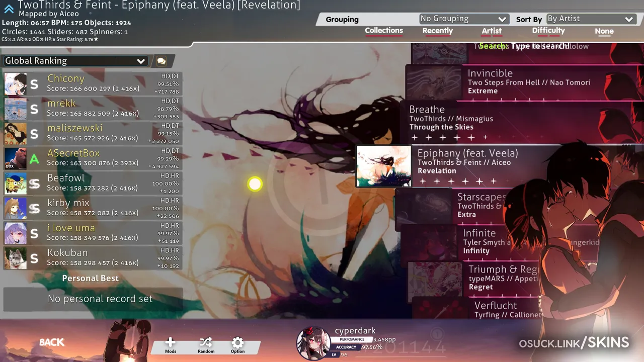This screenshot has height=362, width=644.
Task: Click Epiphany beatmap thumbnail image
Action: pyautogui.click(x=384, y=166)
